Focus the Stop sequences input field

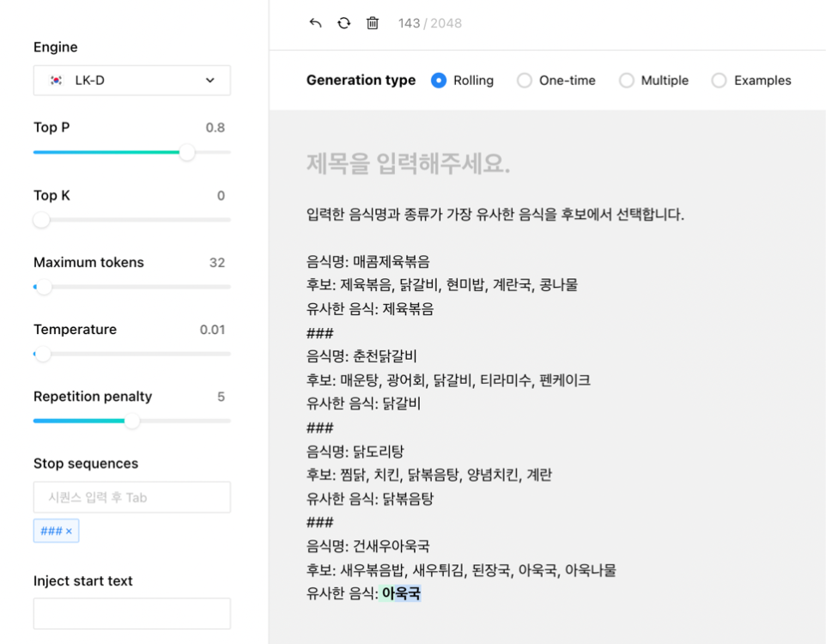tap(131, 497)
